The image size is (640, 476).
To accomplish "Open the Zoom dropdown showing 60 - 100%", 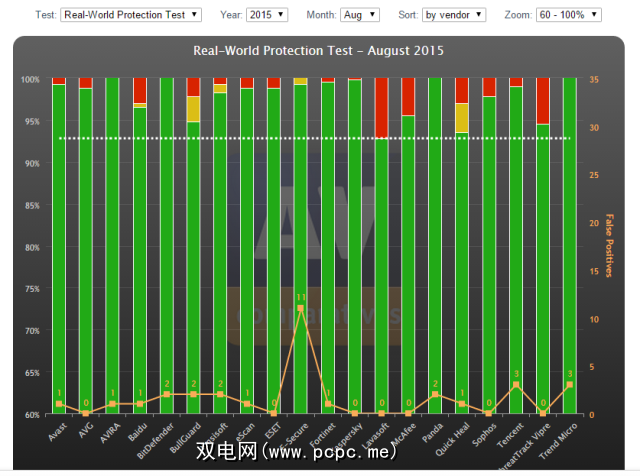I will coord(569,15).
